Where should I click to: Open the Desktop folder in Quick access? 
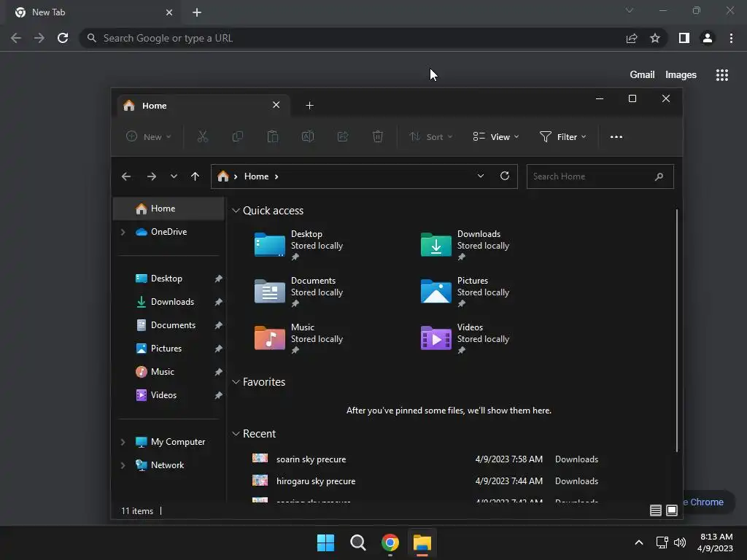299,245
